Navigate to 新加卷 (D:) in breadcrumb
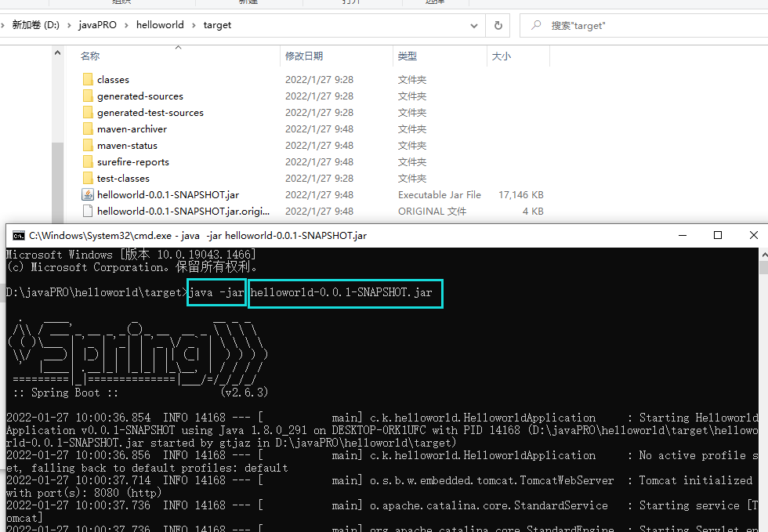The image size is (768, 532). (35, 25)
